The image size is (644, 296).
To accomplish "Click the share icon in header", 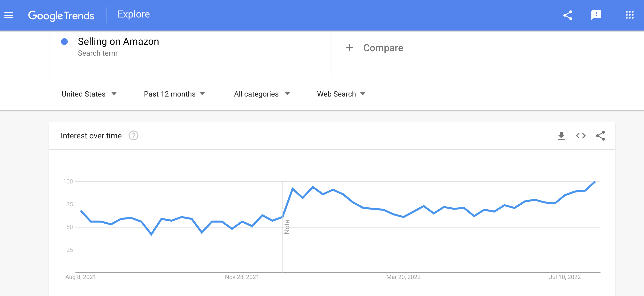I will 568,15.
